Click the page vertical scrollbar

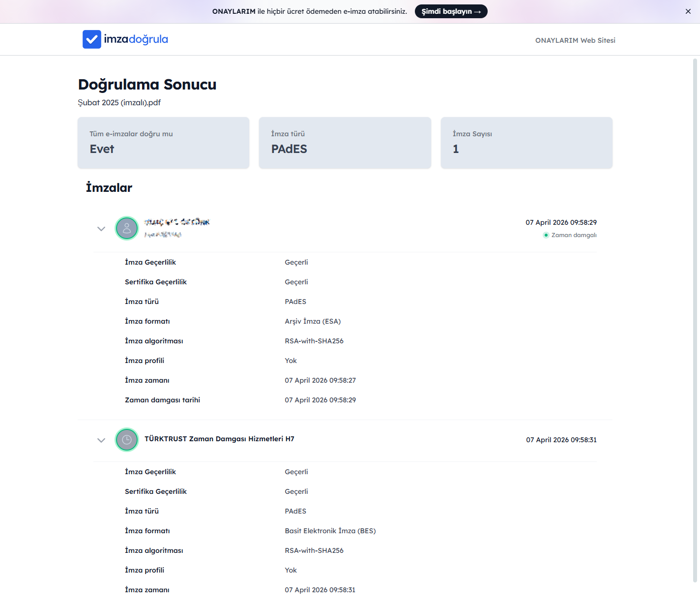coord(695,320)
